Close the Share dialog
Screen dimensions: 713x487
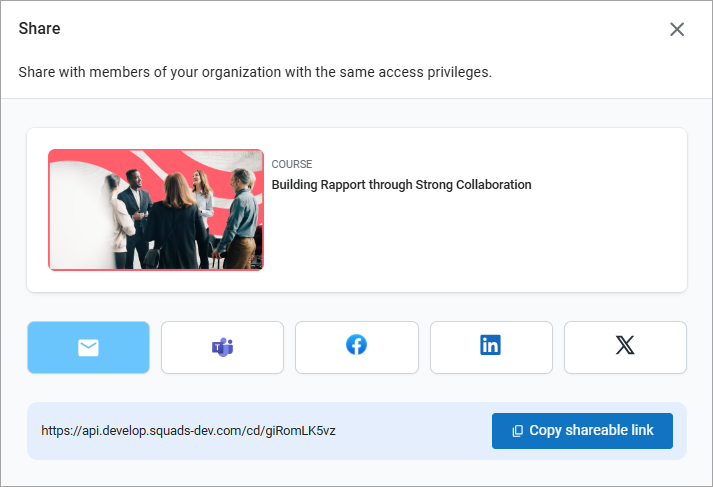[677, 29]
